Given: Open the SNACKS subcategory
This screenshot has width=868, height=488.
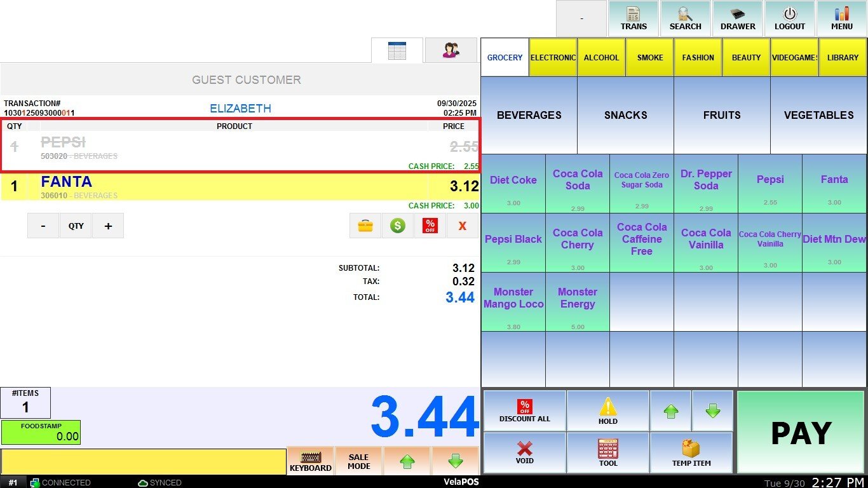Looking at the screenshot, I should click(625, 115).
